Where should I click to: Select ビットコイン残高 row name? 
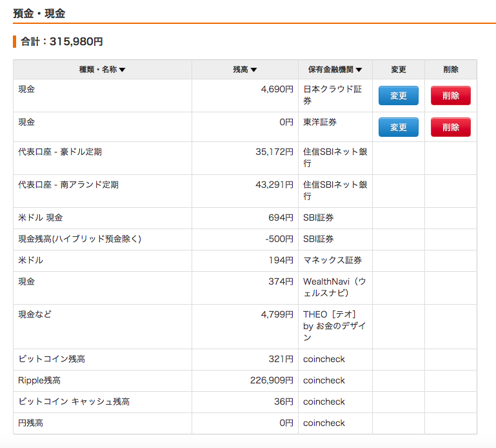(x=52, y=360)
